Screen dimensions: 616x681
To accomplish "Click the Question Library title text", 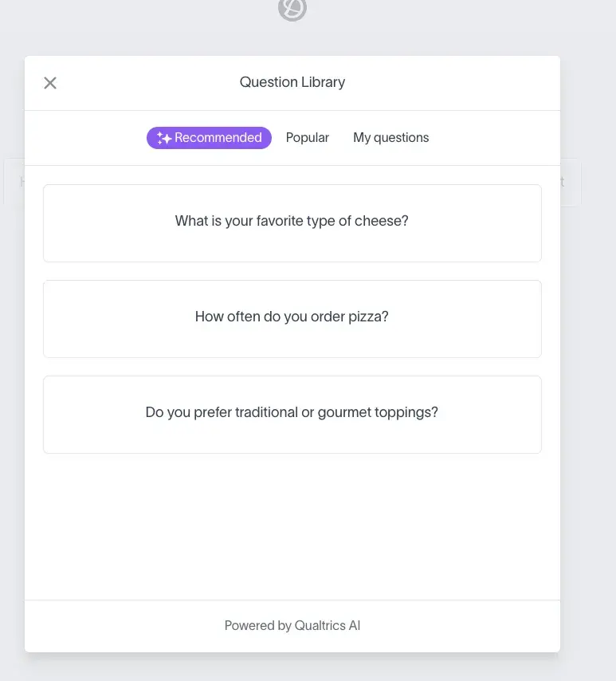I will [292, 82].
